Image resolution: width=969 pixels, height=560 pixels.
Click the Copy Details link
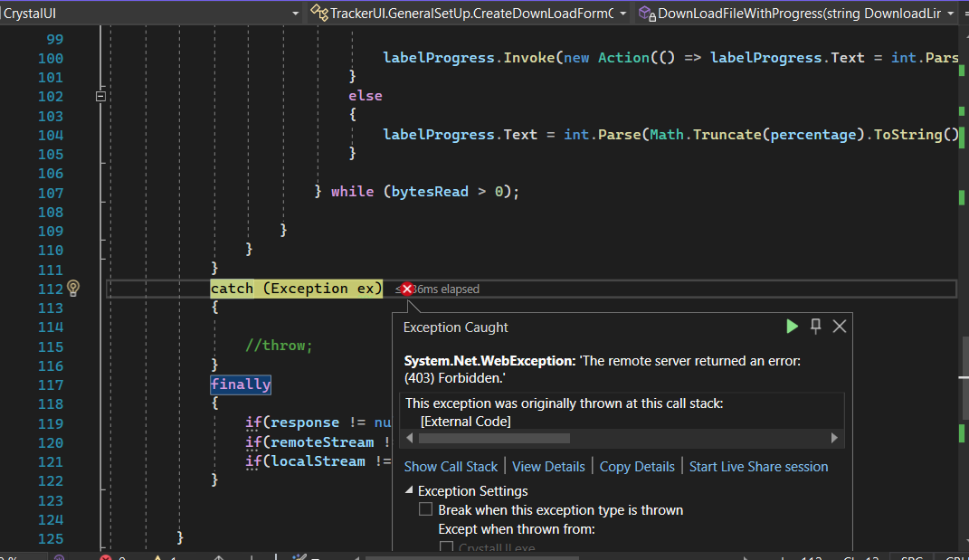(x=637, y=467)
